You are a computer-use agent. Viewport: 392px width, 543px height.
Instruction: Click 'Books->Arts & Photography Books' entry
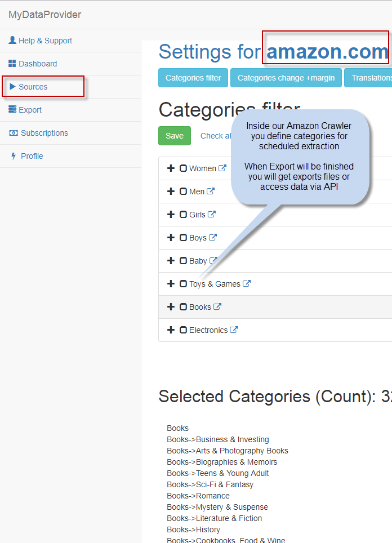(228, 451)
